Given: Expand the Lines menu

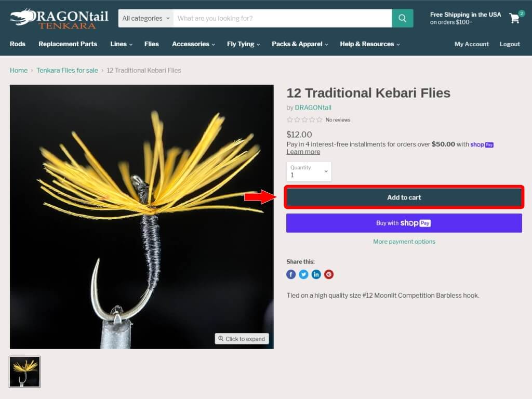Looking at the screenshot, I should [121, 44].
